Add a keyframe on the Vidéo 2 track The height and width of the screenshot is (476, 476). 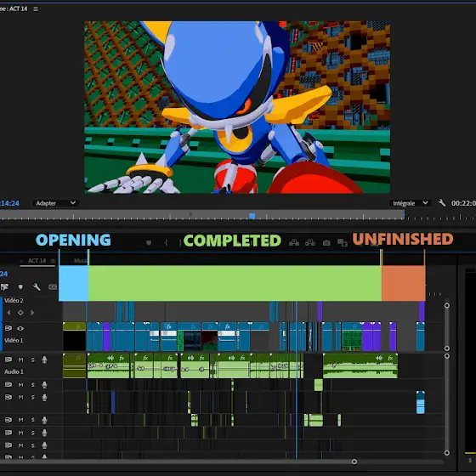[x=20, y=313]
